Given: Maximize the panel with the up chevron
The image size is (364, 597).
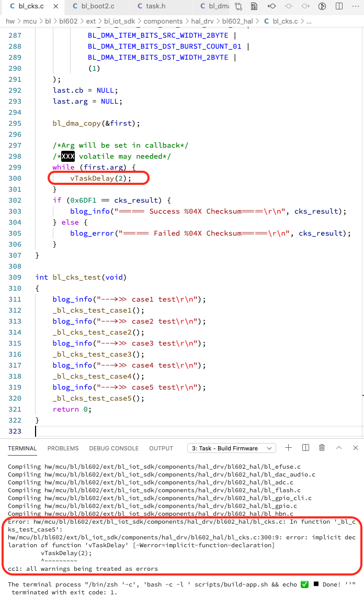Looking at the screenshot, I should coord(339,448).
